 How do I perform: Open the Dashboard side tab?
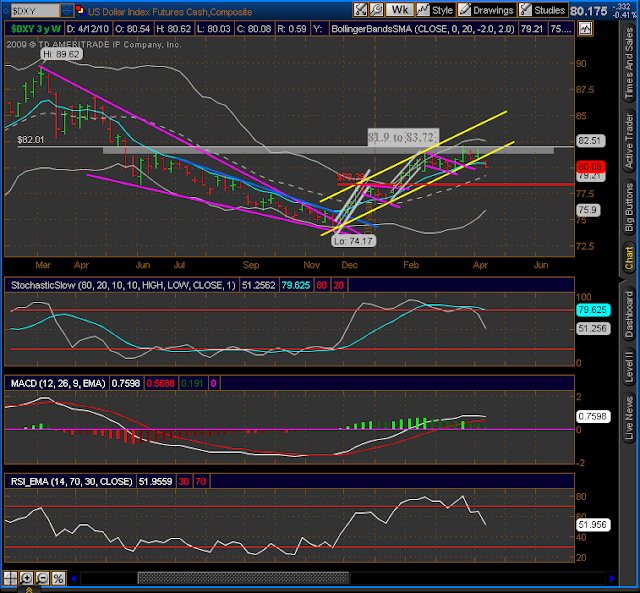pos(629,314)
